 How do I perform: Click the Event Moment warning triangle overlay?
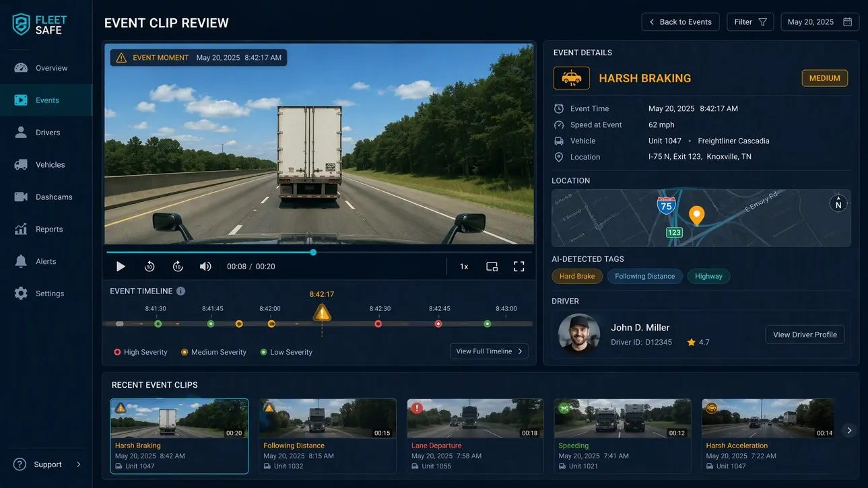[121, 58]
